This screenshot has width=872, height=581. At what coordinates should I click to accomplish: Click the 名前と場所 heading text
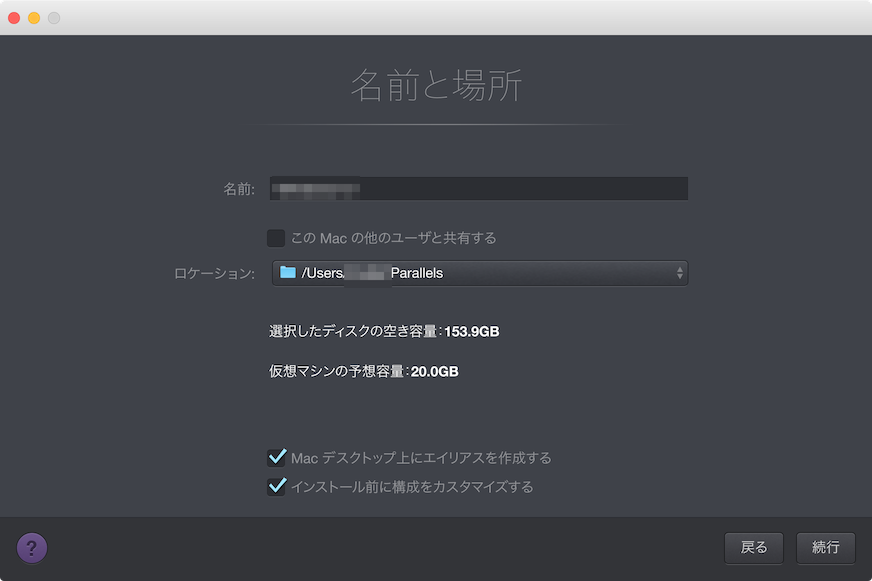click(x=437, y=86)
